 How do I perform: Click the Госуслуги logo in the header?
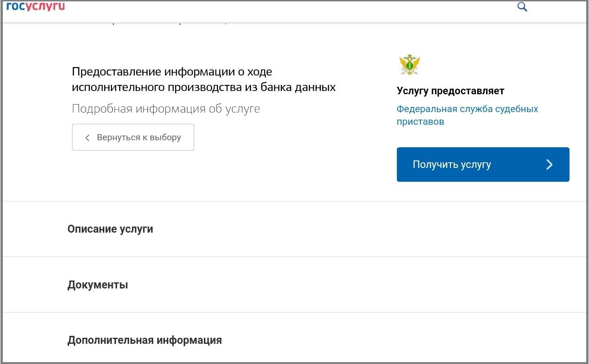36,7
